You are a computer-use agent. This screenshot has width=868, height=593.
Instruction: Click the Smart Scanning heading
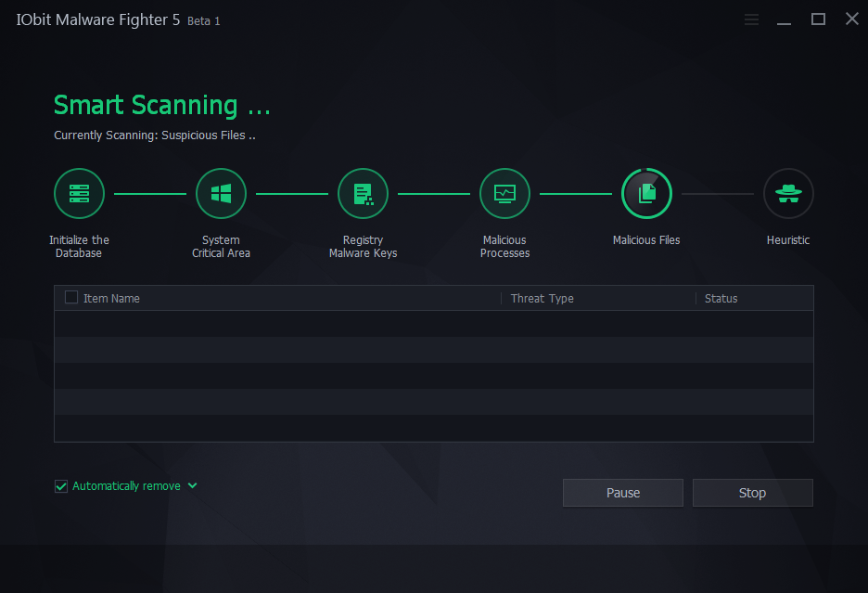pyautogui.click(x=161, y=105)
